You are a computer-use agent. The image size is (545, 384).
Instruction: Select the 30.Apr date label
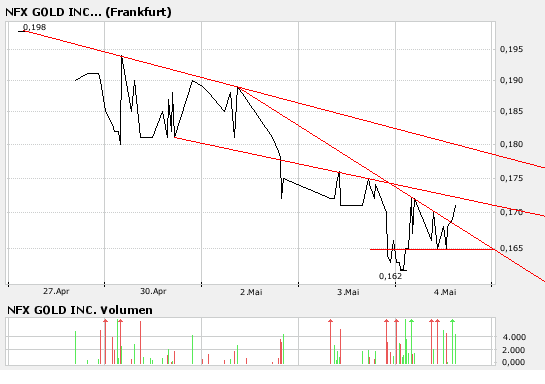153,291
